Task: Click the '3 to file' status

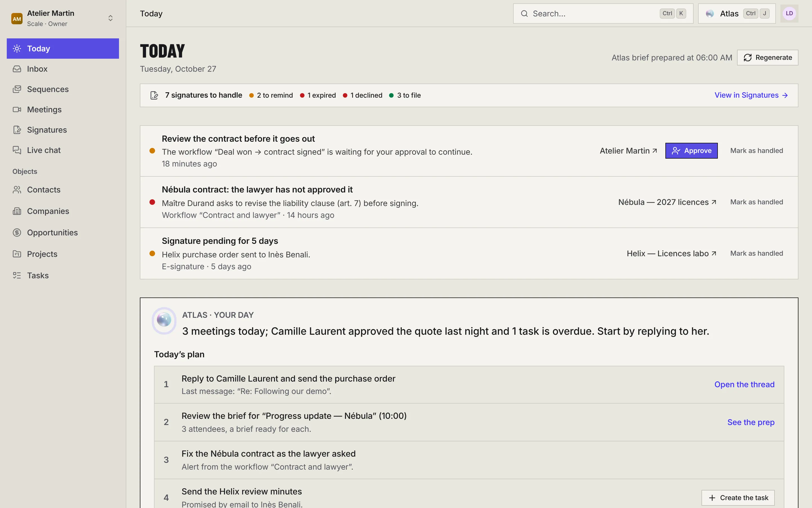Action: click(405, 95)
